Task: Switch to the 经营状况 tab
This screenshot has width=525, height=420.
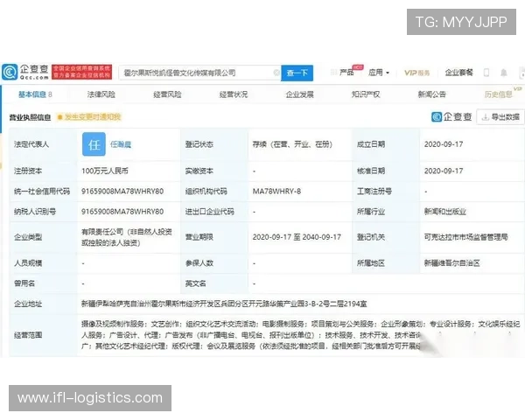Action: click(x=234, y=94)
